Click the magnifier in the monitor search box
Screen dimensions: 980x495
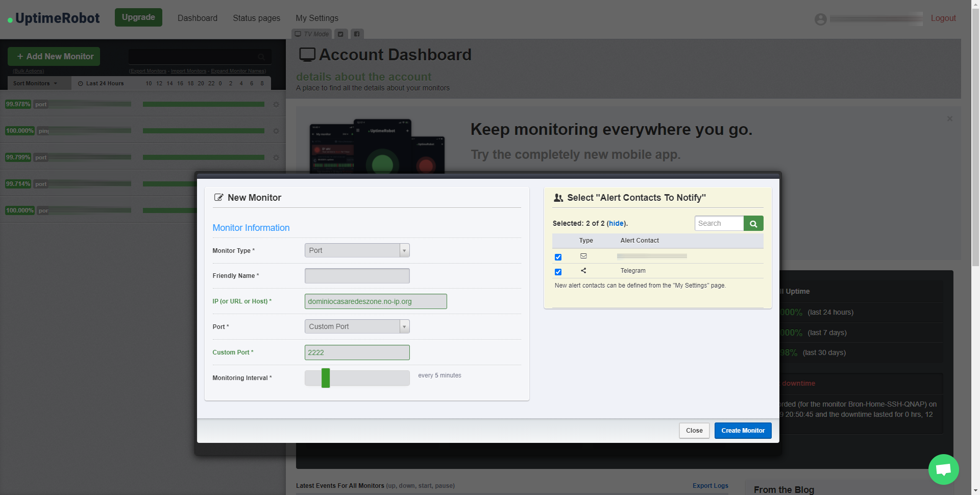(261, 57)
